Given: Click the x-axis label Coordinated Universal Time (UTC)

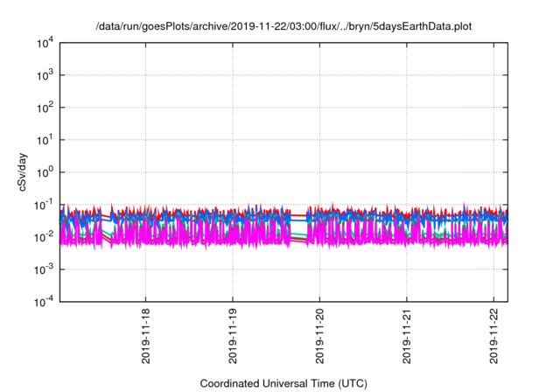Looking at the screenshot, I should 283,383.
